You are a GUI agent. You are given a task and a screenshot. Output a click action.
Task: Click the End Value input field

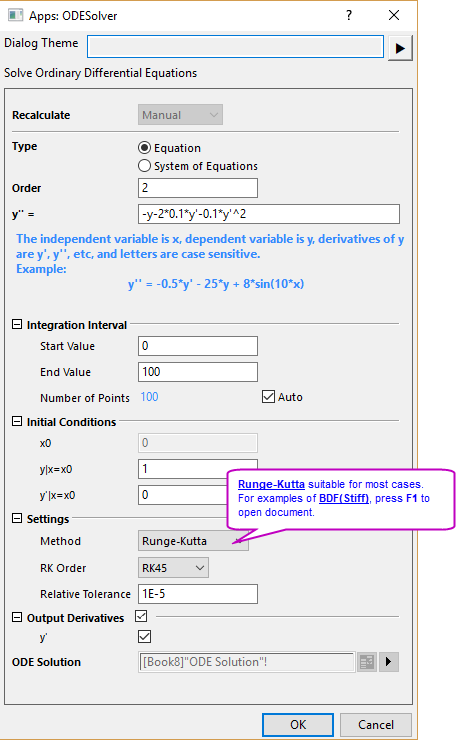tap(198, 372)
